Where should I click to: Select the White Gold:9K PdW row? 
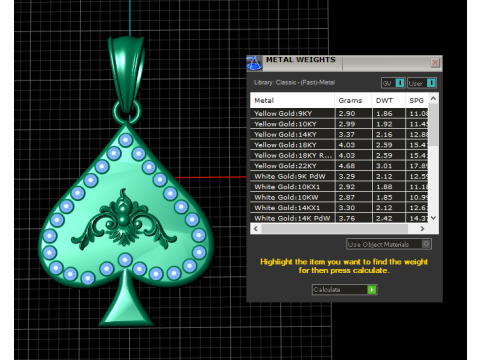coord(339,176)
